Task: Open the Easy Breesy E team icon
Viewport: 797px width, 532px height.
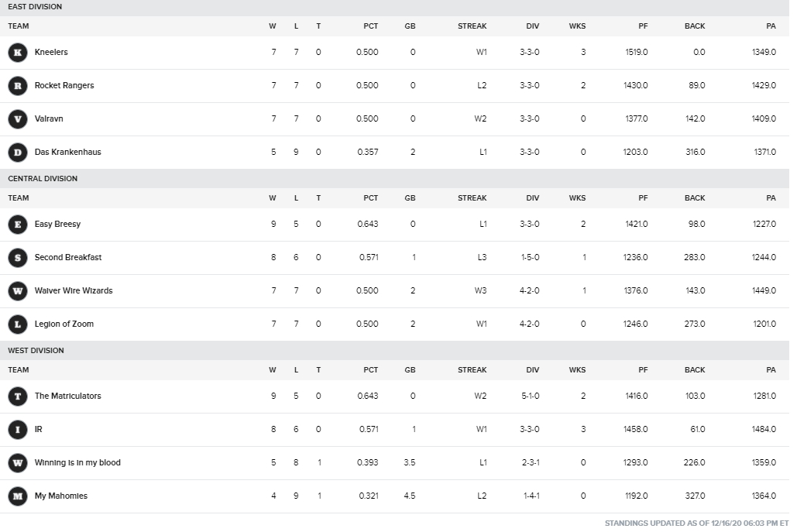Action: coord(18,225)
